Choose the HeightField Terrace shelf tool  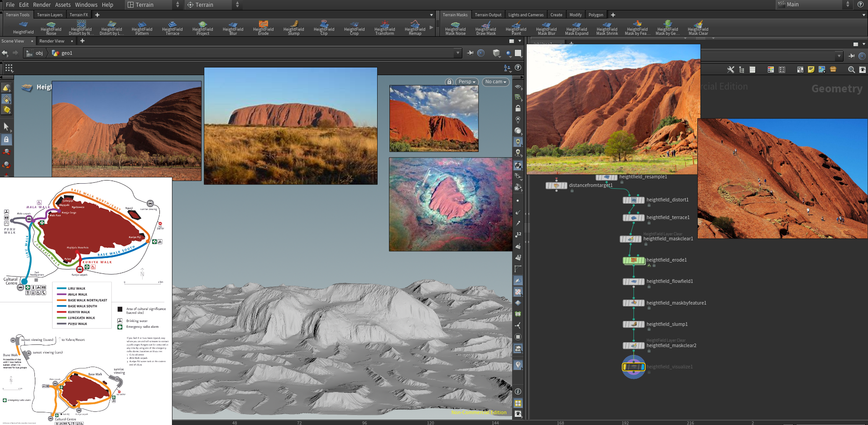pyautogui.click(x=172, y=28)
